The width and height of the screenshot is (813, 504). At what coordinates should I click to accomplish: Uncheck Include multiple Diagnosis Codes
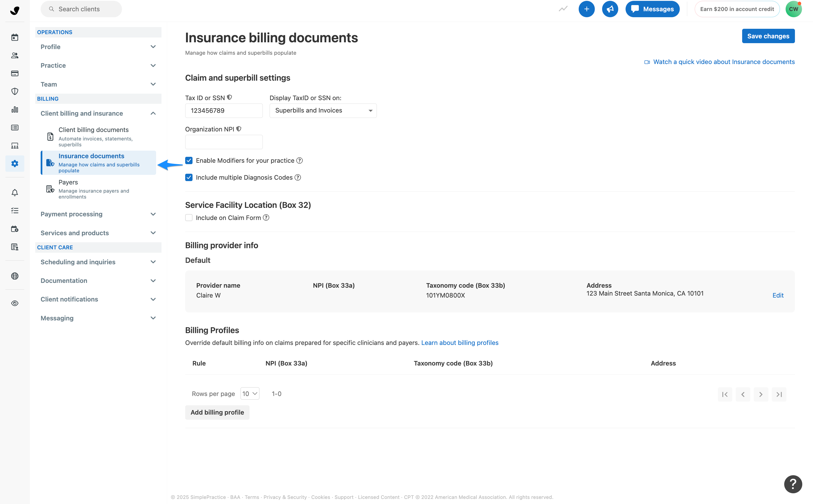point(189,177)
